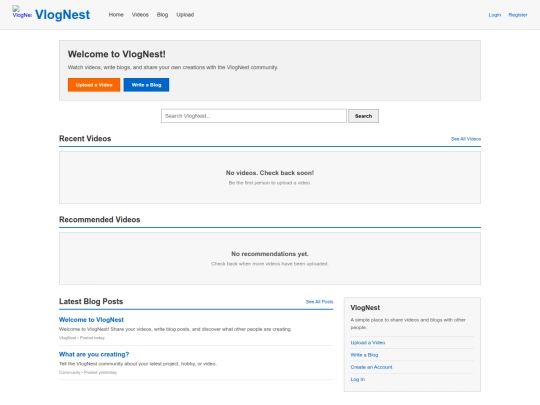
Task: Open the See All Posts link
Action: point(320,302)
